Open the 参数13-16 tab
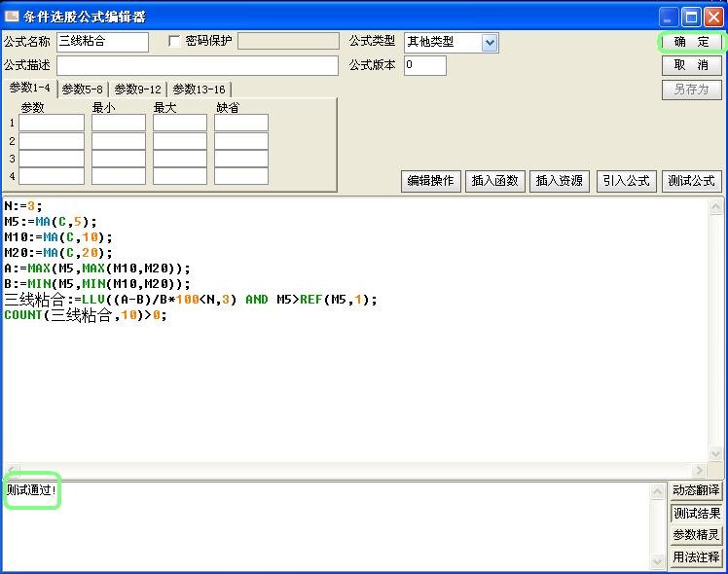Viewport: 728px width, 574px height. click(x=199, y=90)
